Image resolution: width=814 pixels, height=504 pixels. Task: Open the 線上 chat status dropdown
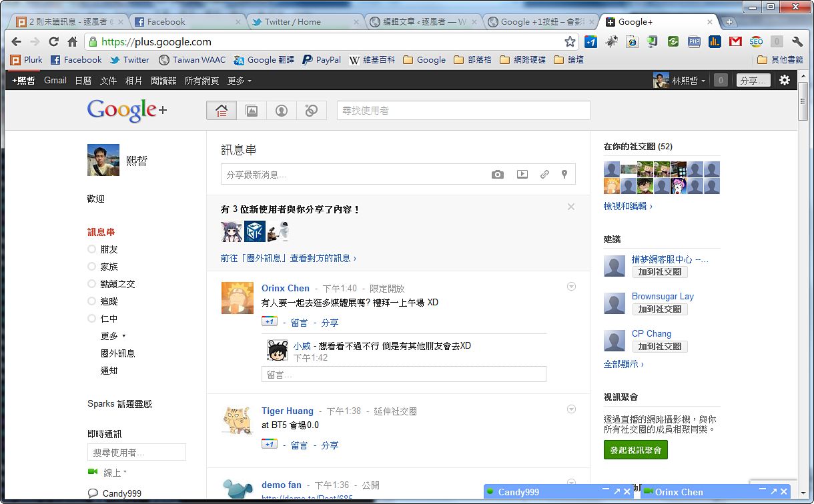[x=115, y=472]
